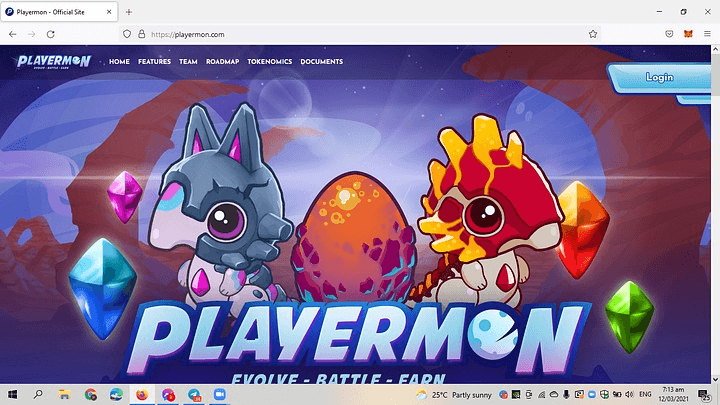Open Firefox hamburger application menu
The width and height of the screenshot is (720, 405).
click(x=706, y=34)
